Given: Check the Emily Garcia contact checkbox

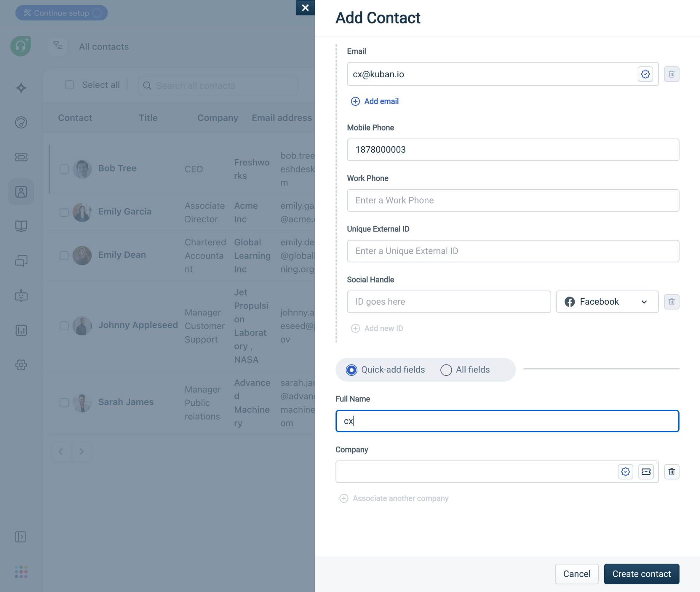Looking at the screenshot, I should [x=64, y=212].
